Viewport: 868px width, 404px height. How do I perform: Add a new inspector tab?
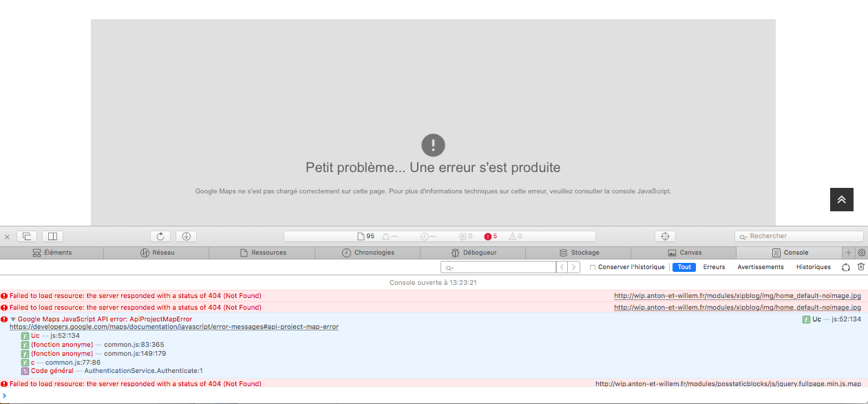point(849,253)
